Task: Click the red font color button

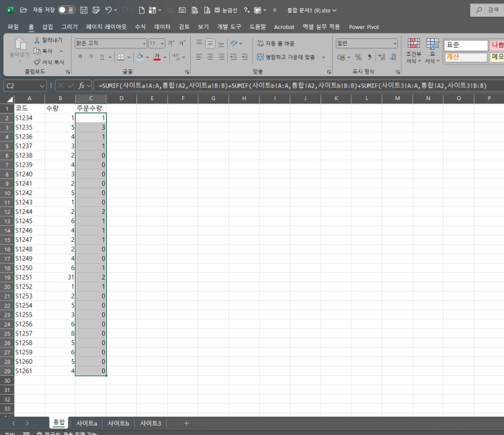Action: [x=157, y=57]
